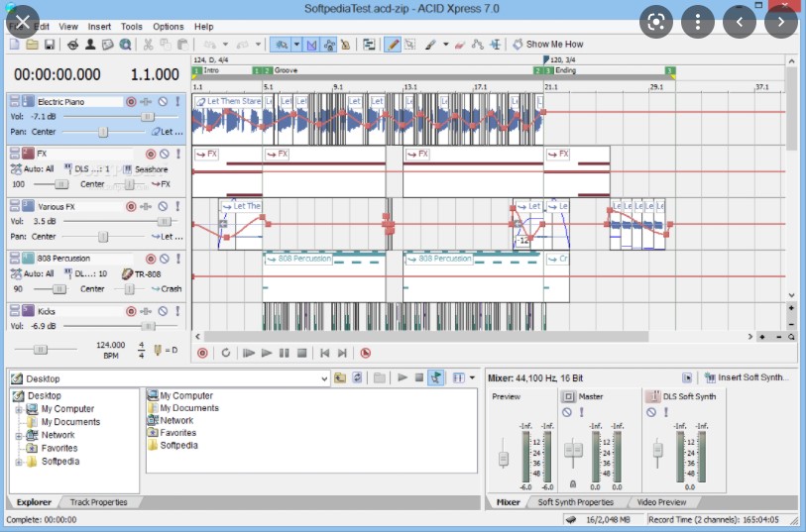This screenshot has width=806, height=532.
Task: Open the View menu
Action: (67, 26)
